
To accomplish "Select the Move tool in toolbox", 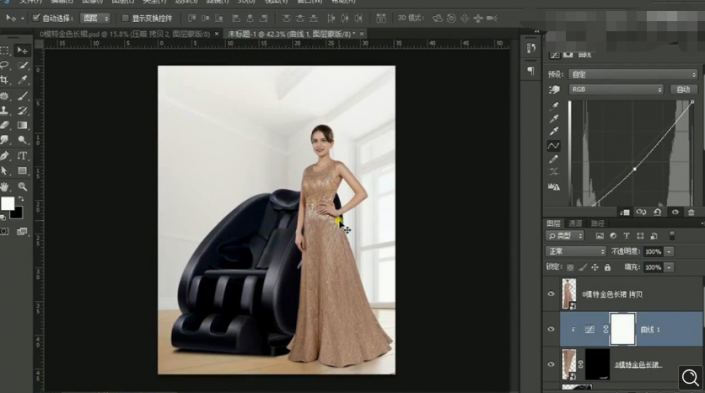I will click(x=22, y=50).
